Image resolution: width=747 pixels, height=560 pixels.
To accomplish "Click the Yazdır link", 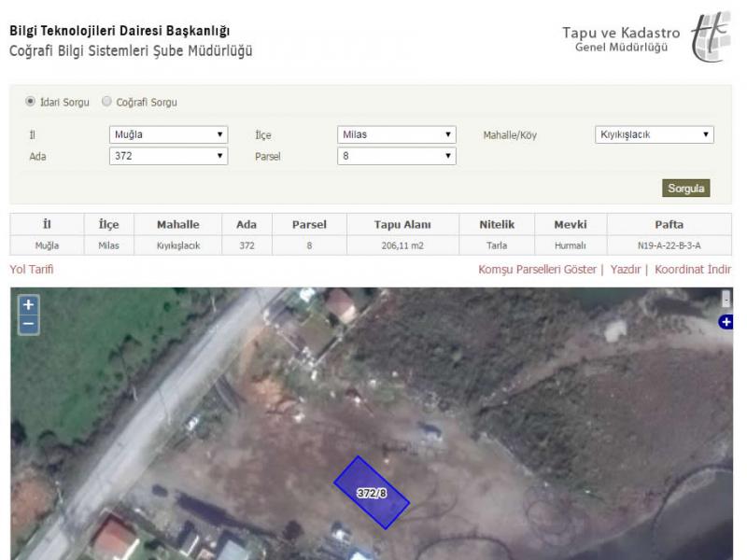I will click(x=626, y=270).
